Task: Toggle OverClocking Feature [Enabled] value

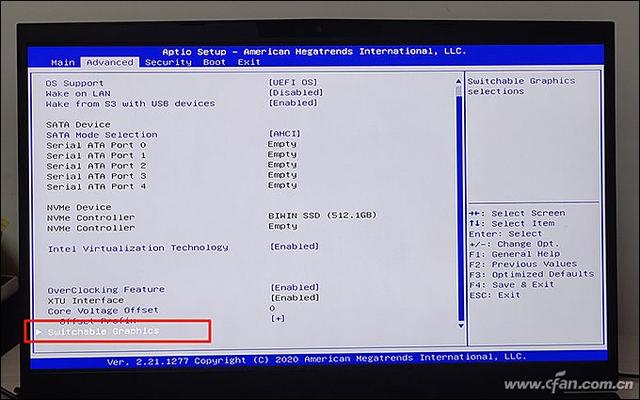Action: [295, 287]
